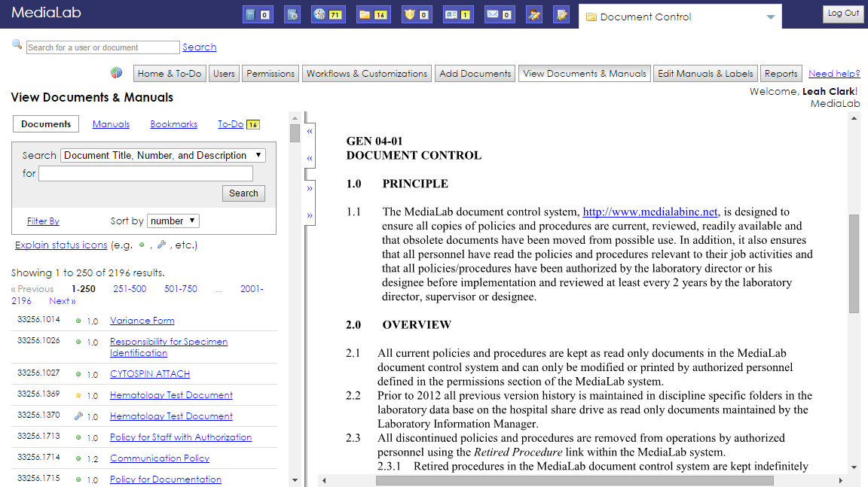Open the compass icon showing 71
The image size is (868, 487).
point(329,14)
